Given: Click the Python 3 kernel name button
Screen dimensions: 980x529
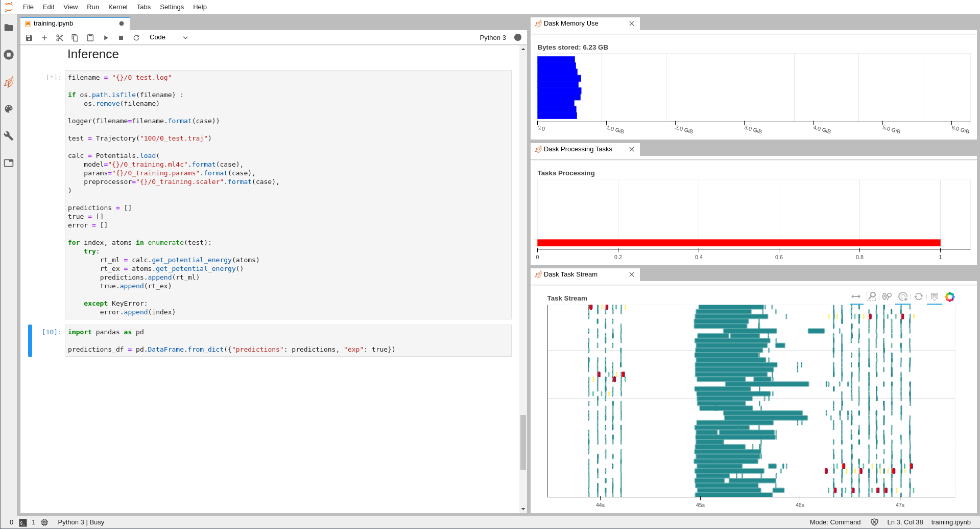Looking at the screenshot, I should coord(492,38).
